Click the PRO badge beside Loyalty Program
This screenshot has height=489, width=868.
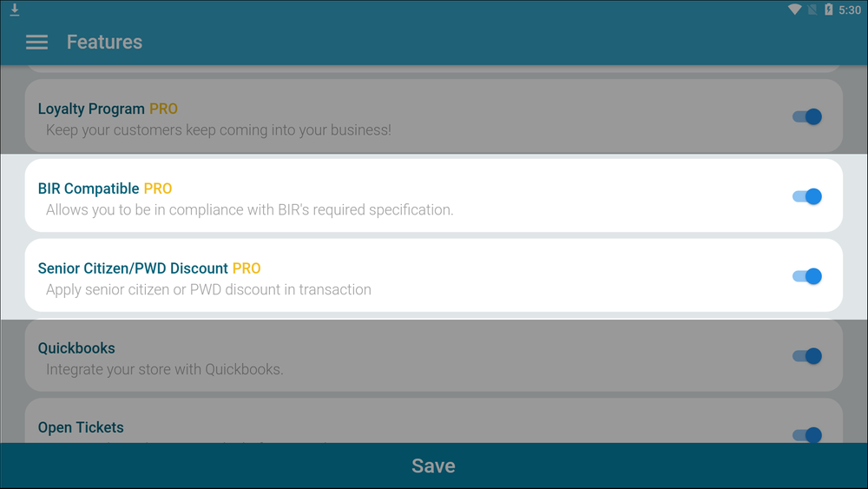pos(163,109)
